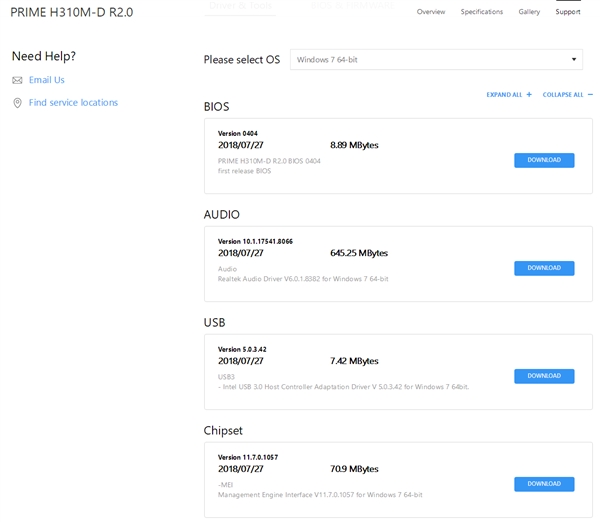600x522 pixels.
Task: Open Find service locations link
Action: coord(73,103)
